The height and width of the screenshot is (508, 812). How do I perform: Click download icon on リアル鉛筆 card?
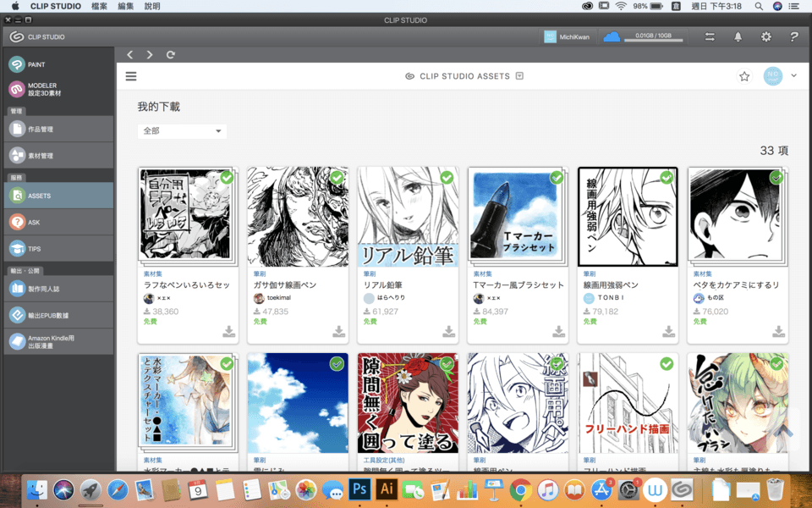point(448,331)
